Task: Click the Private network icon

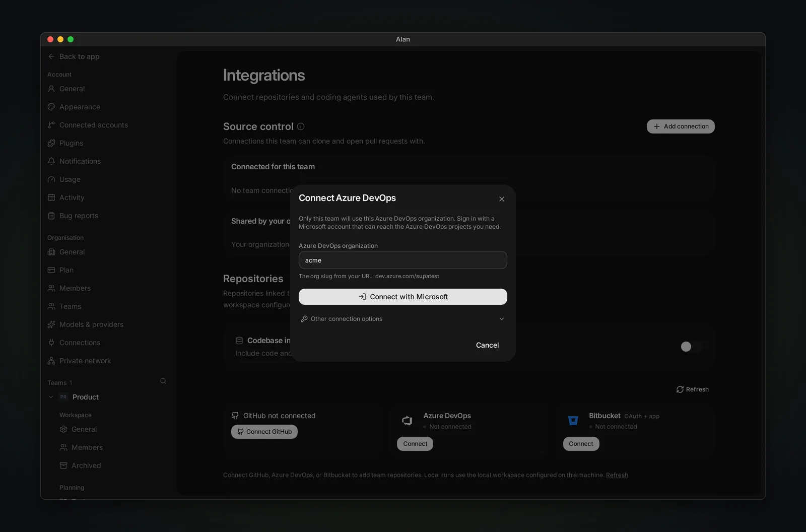Action: pyautogui.click(x=51, y=361)
